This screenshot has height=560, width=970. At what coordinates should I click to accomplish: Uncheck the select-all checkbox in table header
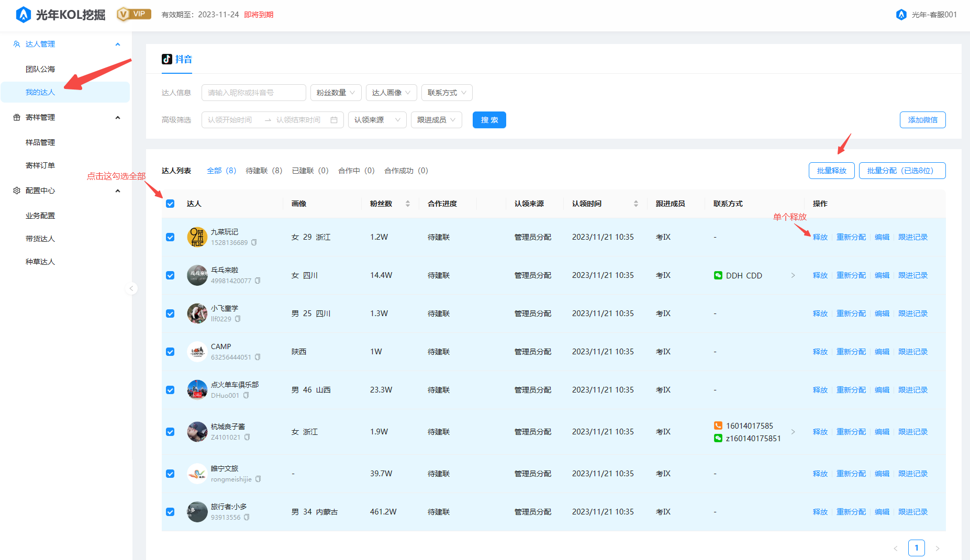(170, 204)
